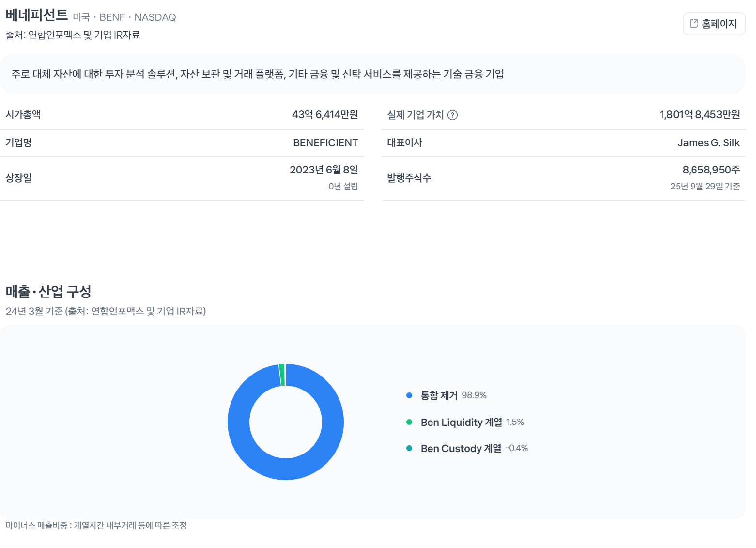Click the 미국 · BENF · NASDAQ ticker text
756x548 pixels.
click(x=124, y=17)
